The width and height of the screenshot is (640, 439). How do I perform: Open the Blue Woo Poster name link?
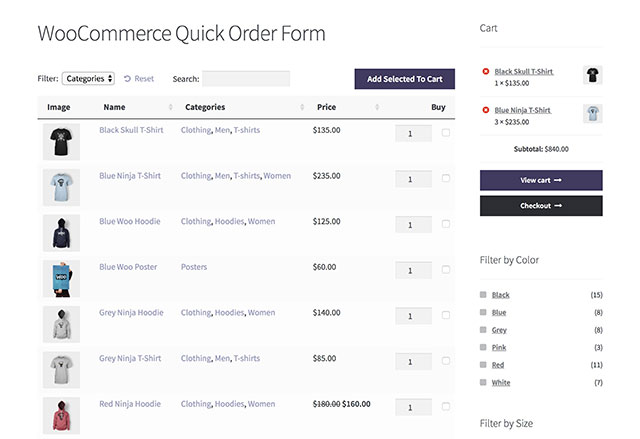tap(128, 267)
